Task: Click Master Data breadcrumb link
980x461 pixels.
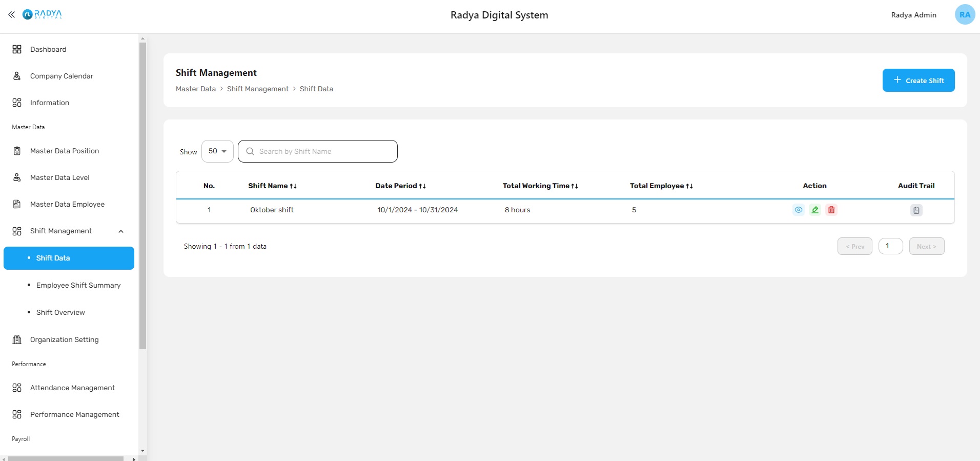Action: tap(196, 89)
